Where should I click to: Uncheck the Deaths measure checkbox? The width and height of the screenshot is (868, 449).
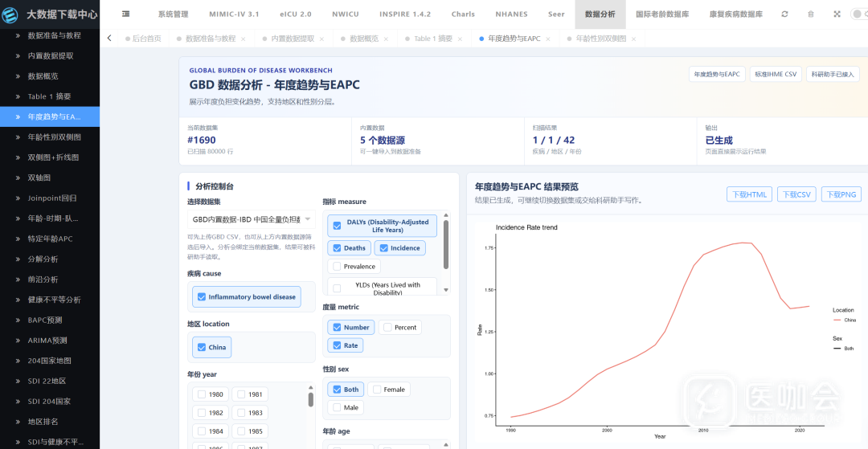337,248
